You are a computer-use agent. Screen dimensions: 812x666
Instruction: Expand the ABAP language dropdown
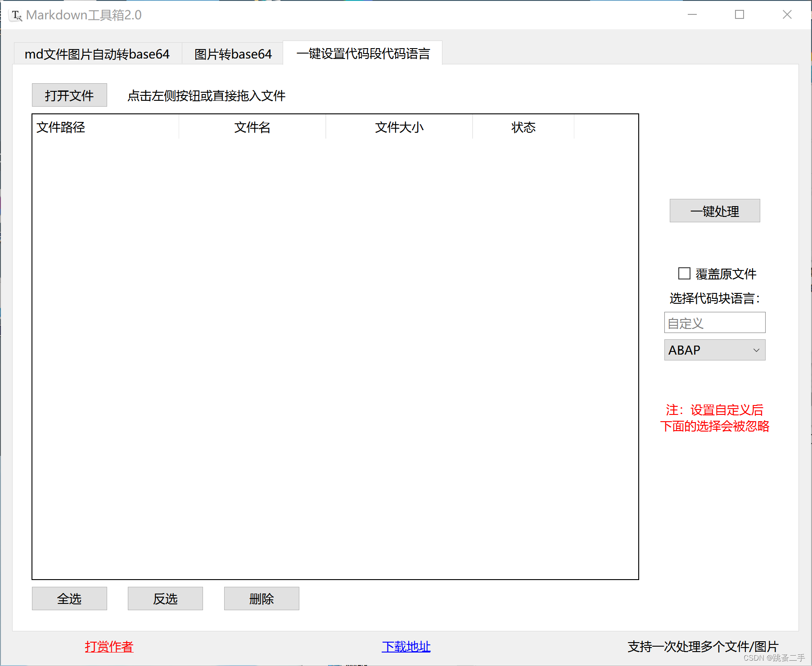point(715,350)
